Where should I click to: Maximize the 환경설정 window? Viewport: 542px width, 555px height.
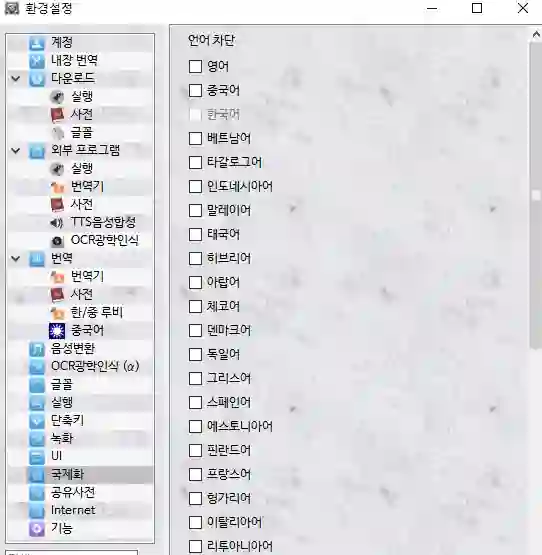[x=477, y=8]
